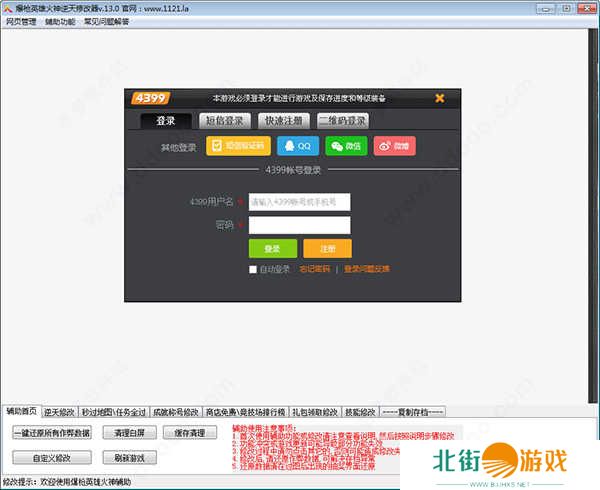Click into the 4399 username input field
Screen dimensions: 600x490
click(x=299, y=202)
